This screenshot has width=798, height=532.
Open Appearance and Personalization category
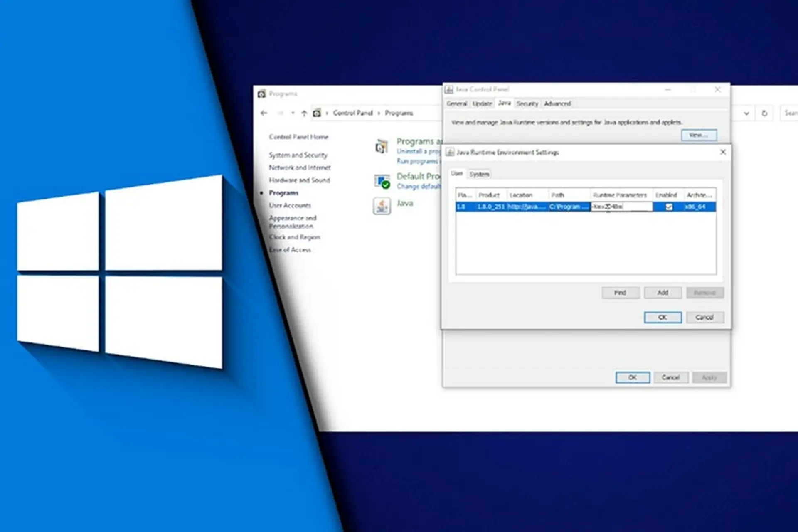point(292,222)
